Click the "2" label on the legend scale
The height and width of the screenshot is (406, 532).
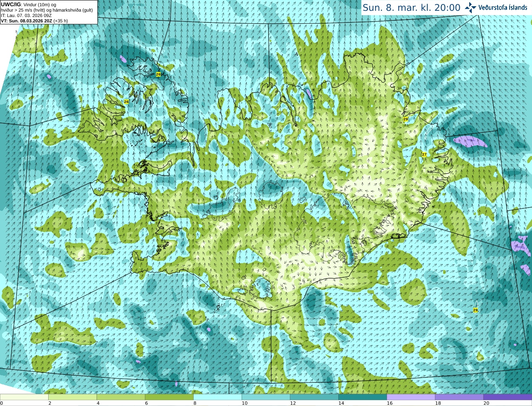[50, 403]
